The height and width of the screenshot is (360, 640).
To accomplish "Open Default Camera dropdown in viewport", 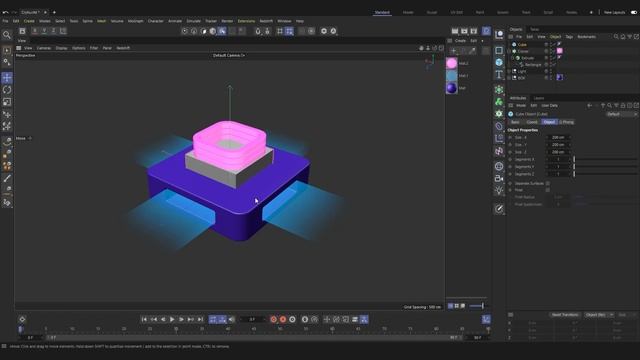I will (229, 55).
